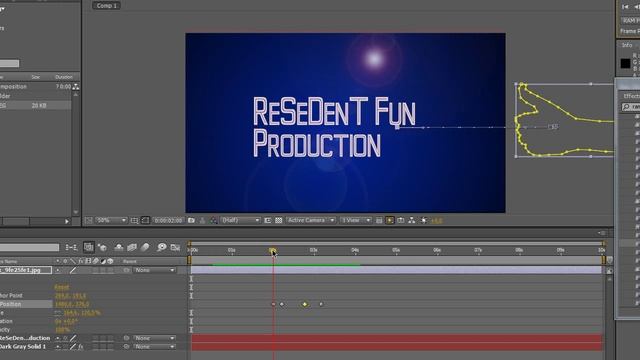Click the Timeline button in viewer footer

click(x=401, y=220)
